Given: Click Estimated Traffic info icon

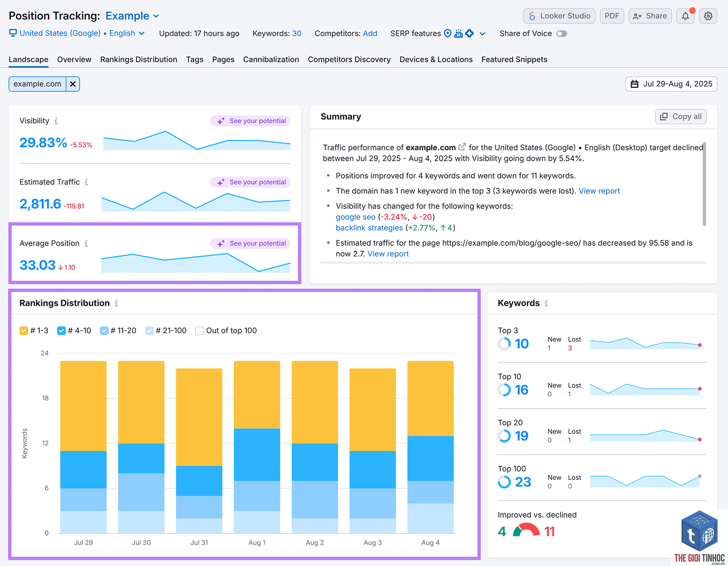Looking at the screenshot, I should pyautogui.click(x=86, y=182).
